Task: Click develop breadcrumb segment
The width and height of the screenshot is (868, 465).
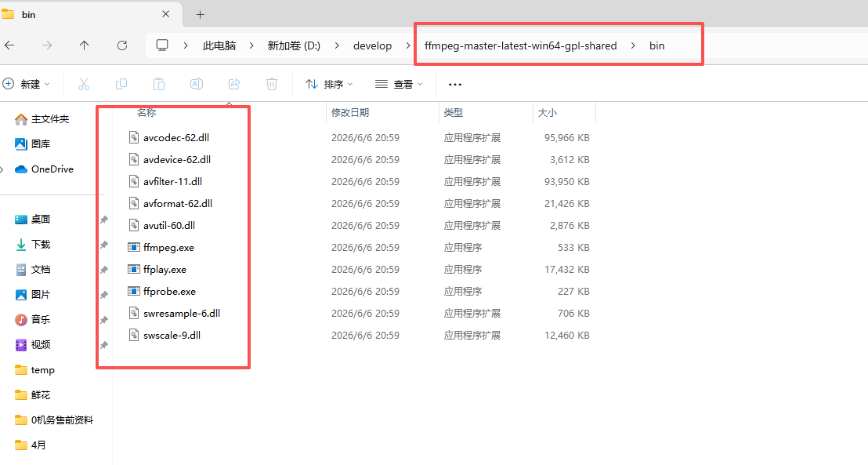Action: click(x=373, y=45)
